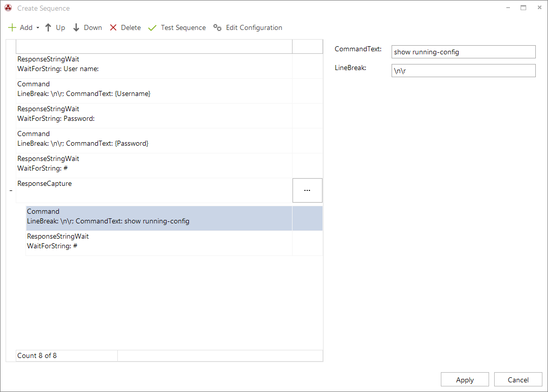Click the empty list column header

click(x=154, y=47)
